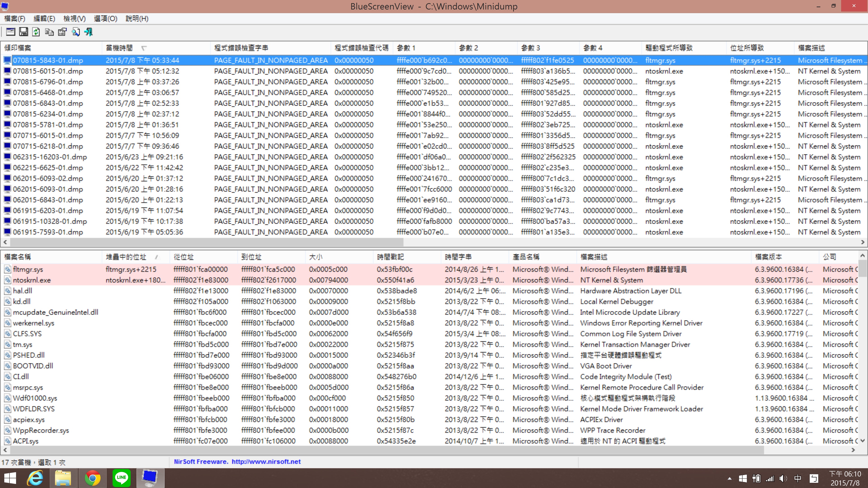Click the Find magnifier toolbar icon
Image resolution: width=868 pixels, height=488 pixels.
[x=75, y=32]
